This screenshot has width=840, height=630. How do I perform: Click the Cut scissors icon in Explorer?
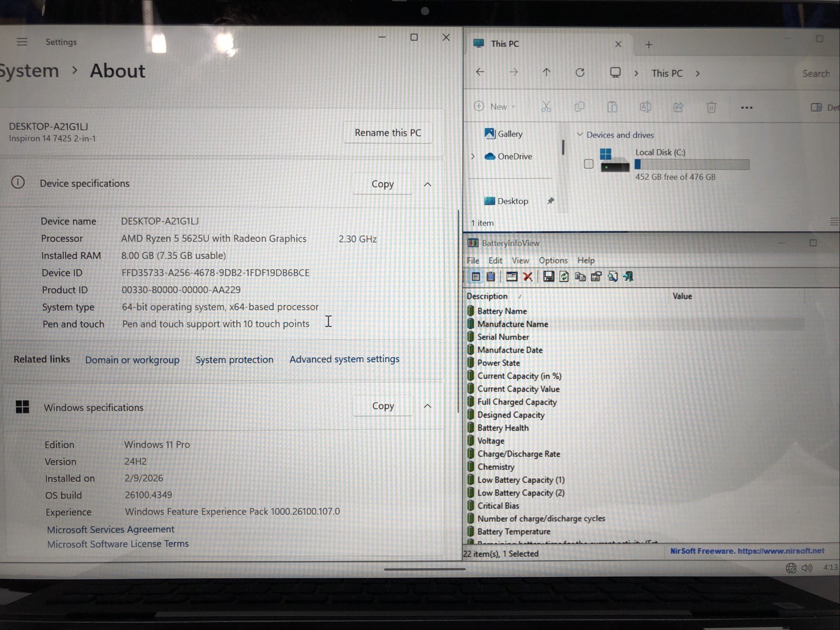click(546, 107)
